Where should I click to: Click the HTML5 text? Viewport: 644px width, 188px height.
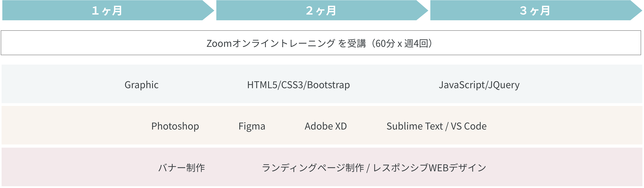click(x=263, y=85)
